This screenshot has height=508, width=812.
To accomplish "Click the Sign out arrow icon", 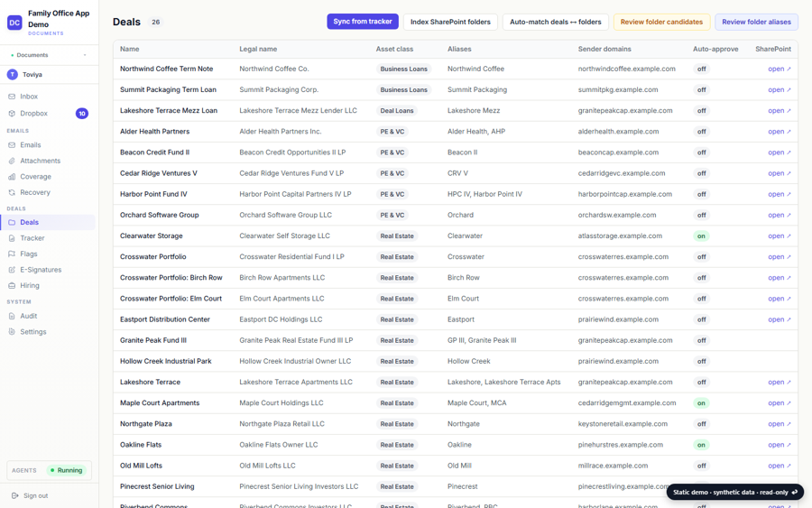I will (x=15, y=495).
